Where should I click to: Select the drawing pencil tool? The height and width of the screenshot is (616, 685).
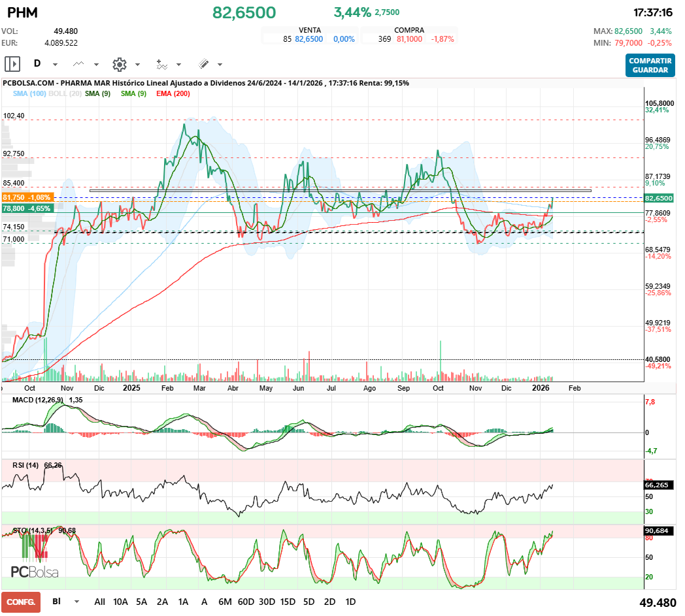pyautogui.click(x=203, y=64)
